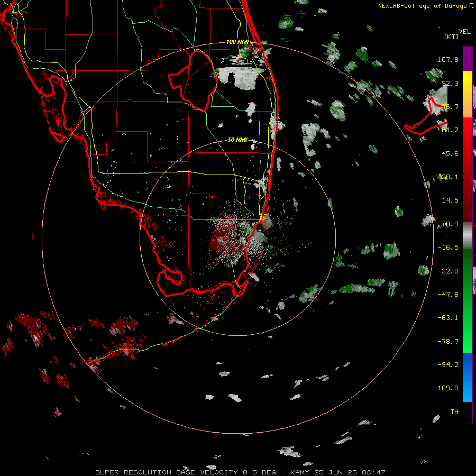This screenshot has height=476, width=476.
Task: Click the SUPER-RESOLUTION BASE VELOCITY caption text
Action: coord(168,472)
